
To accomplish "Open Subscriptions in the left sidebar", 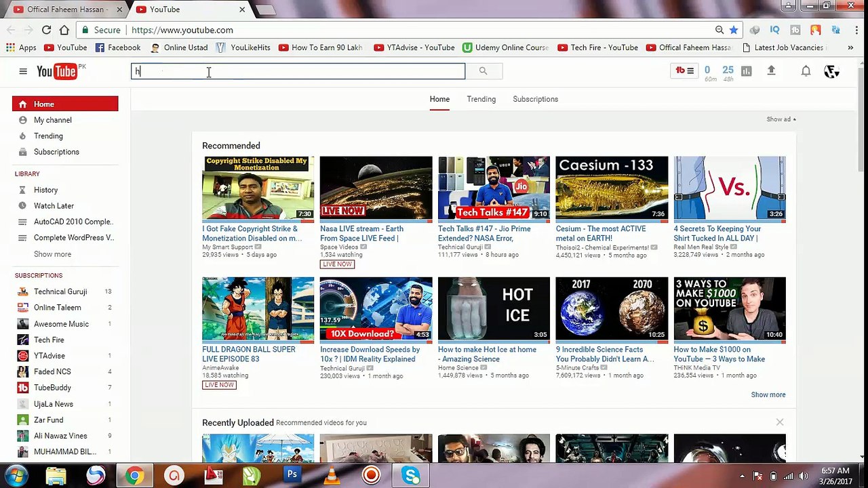I will pos(56,152).
